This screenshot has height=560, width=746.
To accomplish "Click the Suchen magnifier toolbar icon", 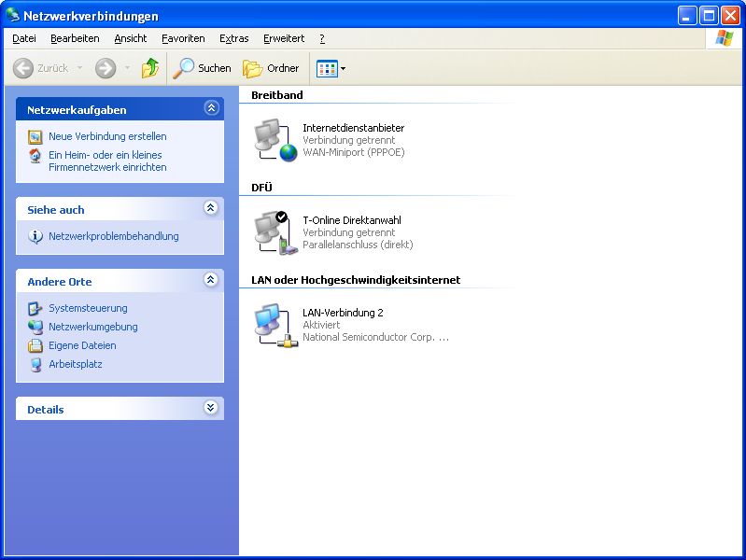I will click(x=185, y=68).
